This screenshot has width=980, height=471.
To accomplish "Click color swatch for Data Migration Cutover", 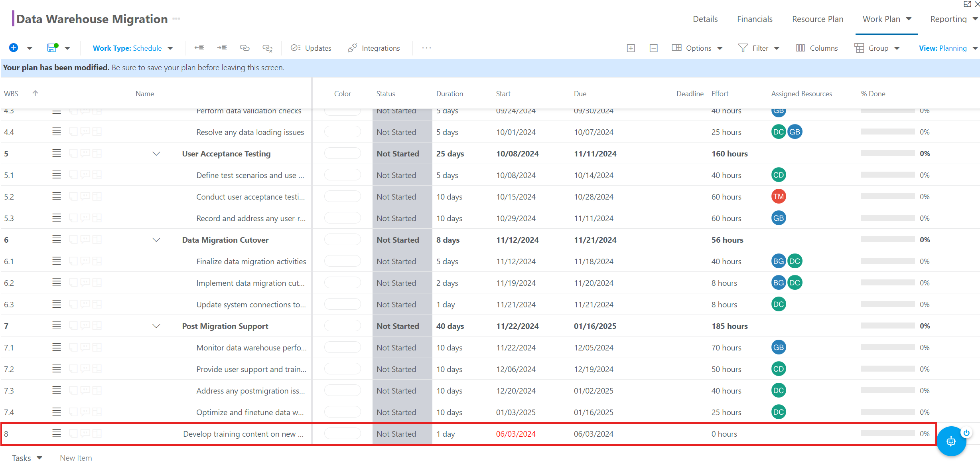I will point(342,239).
